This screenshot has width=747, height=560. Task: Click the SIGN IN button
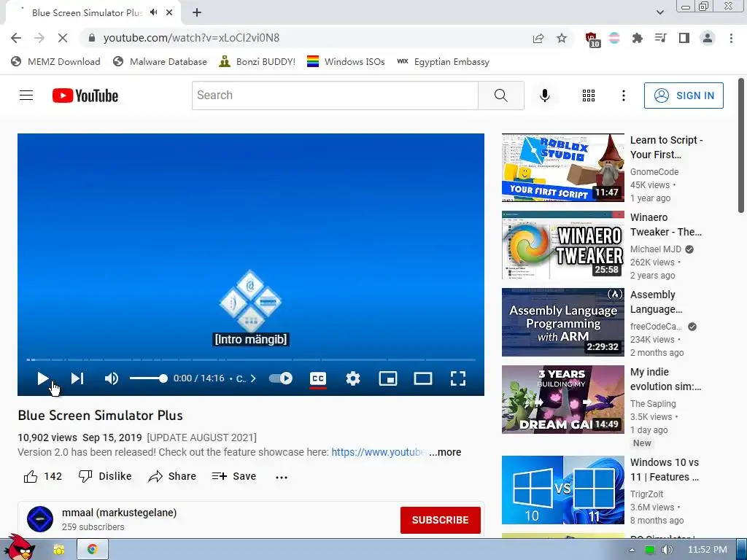(x=684, y=96)
